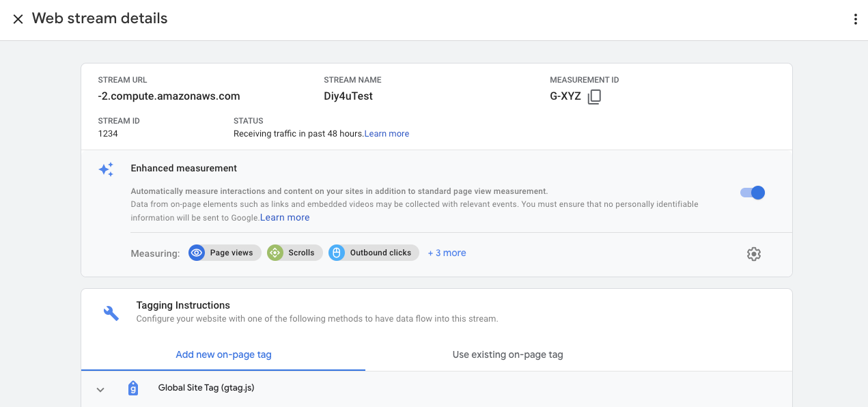Screen dimensions: 868x407
Task: Close the Web stream details panel
Action: (x=18, y=19)
